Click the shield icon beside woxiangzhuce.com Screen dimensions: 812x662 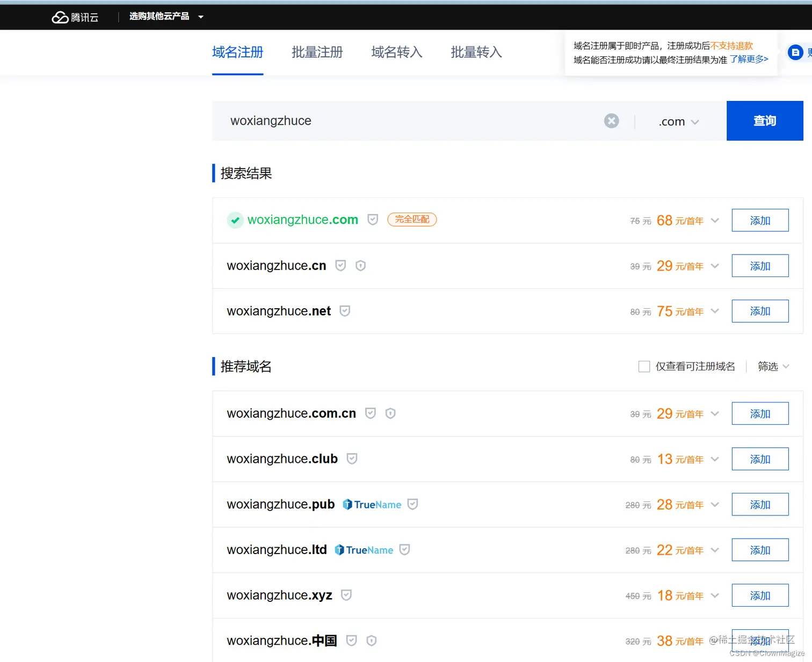pyautogui.click(x=373, y=220)
